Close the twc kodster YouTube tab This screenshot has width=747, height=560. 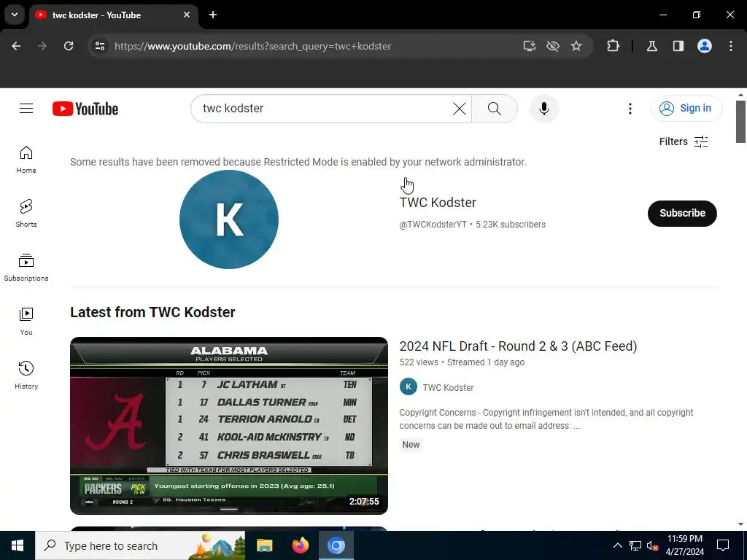click(x=187, y=15)
